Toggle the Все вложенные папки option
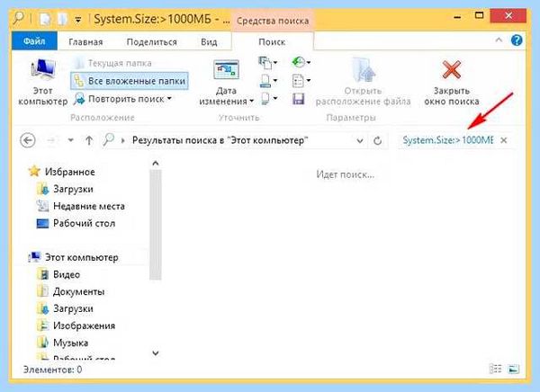The width and height of the screenshot is (540, 392). [x=130, y=81]
